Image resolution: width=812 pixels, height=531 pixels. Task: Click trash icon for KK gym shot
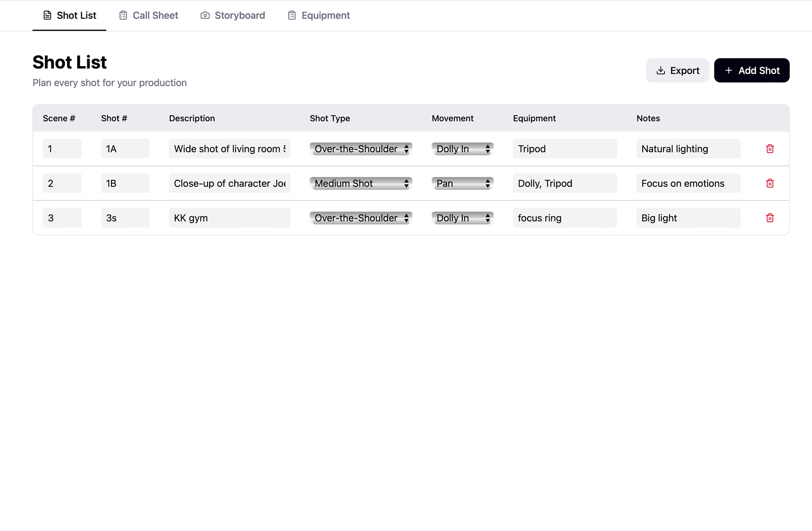770,218
